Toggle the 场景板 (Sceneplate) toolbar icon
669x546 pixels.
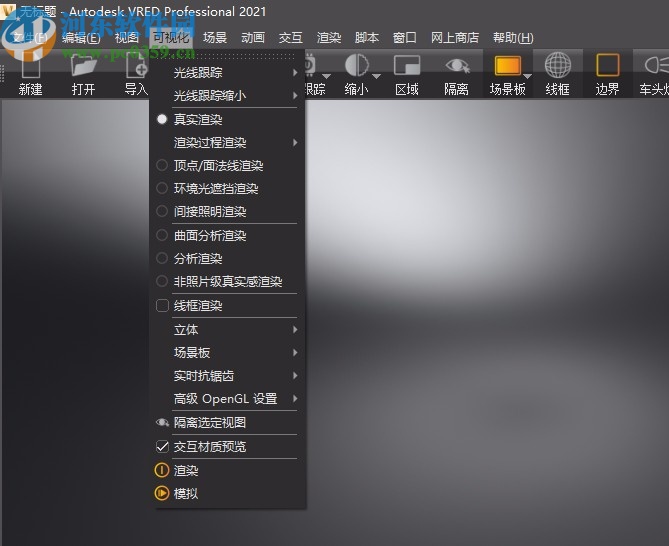(507, 66)
